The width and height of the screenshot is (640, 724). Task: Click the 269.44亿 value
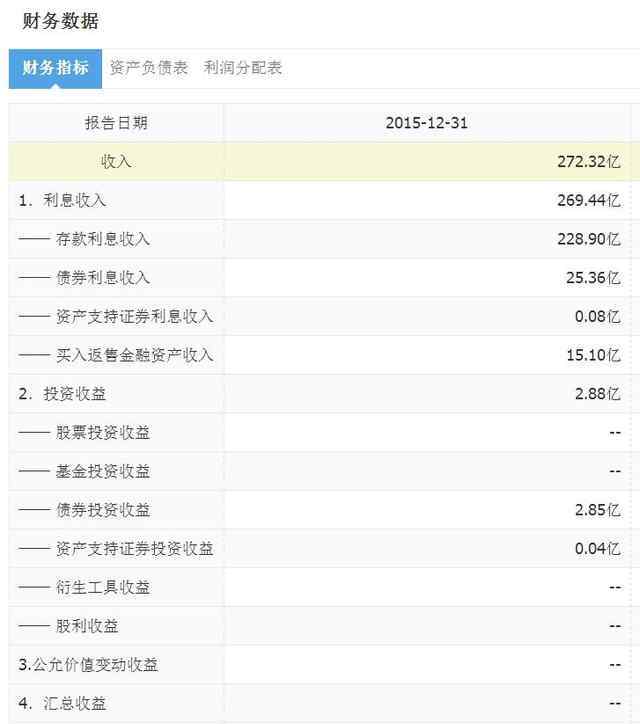pos(588,200)
